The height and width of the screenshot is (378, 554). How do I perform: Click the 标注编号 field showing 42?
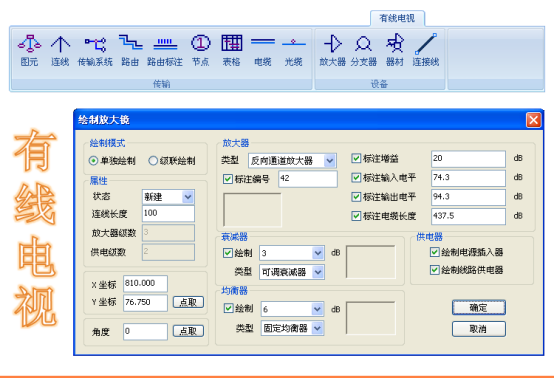pos(308,179)
